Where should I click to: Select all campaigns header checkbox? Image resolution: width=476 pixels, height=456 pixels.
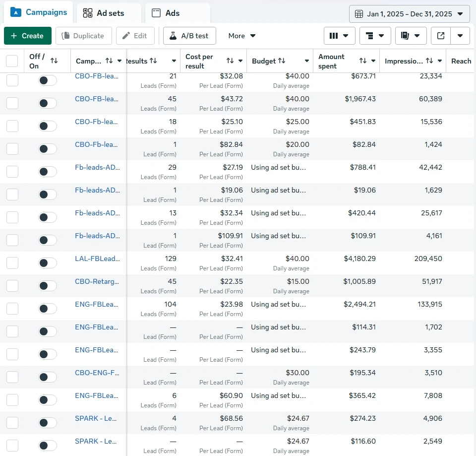tap(12, 61)
